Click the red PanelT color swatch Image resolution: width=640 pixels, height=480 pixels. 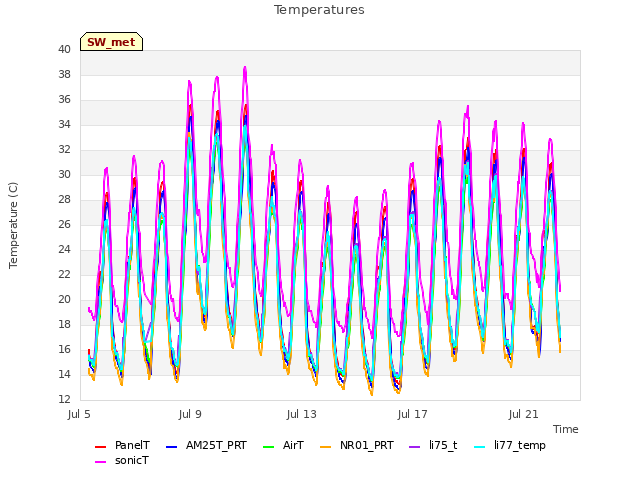click(x=100, y=447)
